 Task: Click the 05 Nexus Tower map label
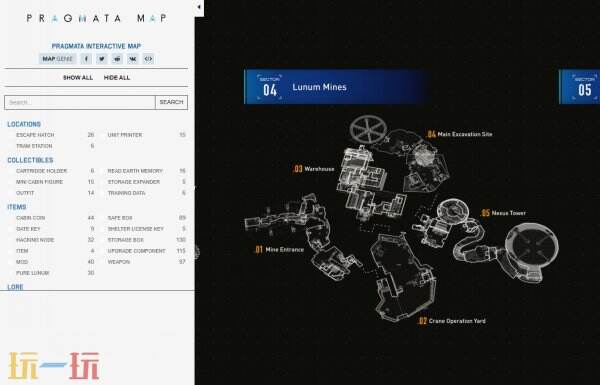(x=503, y=213)
